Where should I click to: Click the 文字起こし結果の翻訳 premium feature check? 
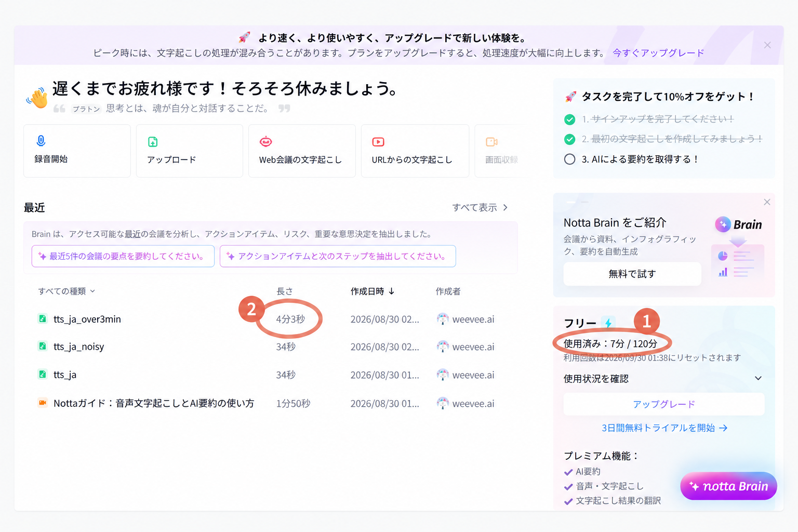click(568, 501)
